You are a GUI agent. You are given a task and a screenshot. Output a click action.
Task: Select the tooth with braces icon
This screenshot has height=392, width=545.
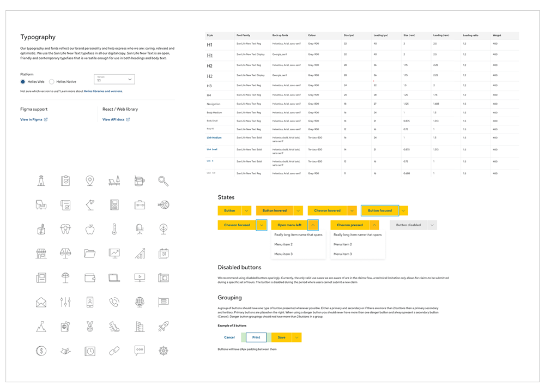pyautogui.click(x=65, y=229)
